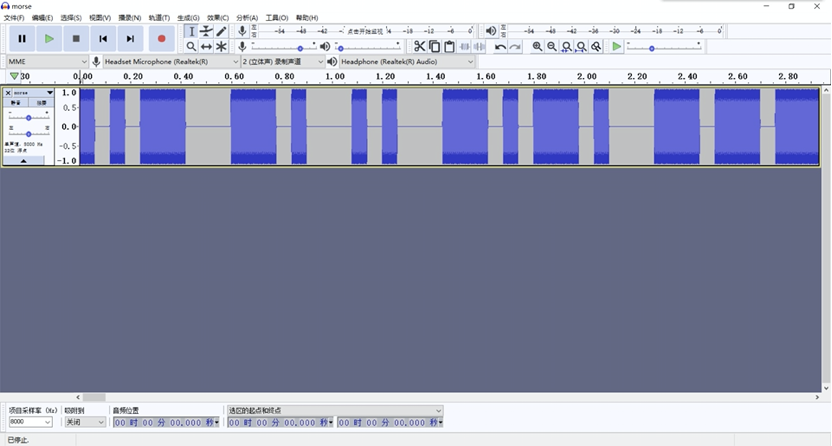Click the Undo arrow icon

pos(500,47)
